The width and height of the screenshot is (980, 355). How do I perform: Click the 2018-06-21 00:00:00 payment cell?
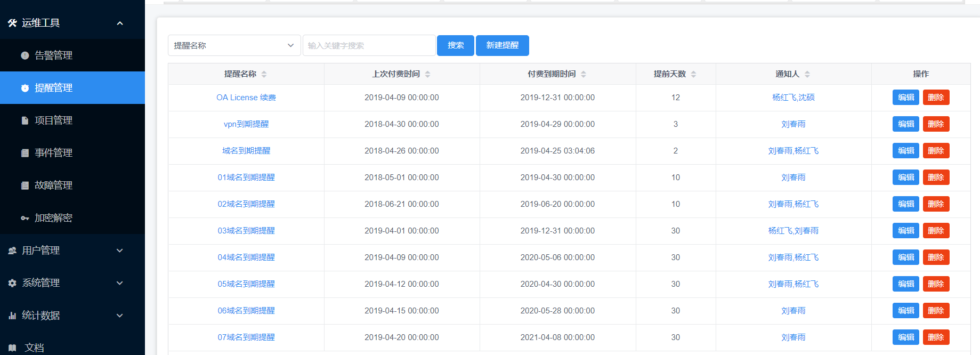point(402,204)
